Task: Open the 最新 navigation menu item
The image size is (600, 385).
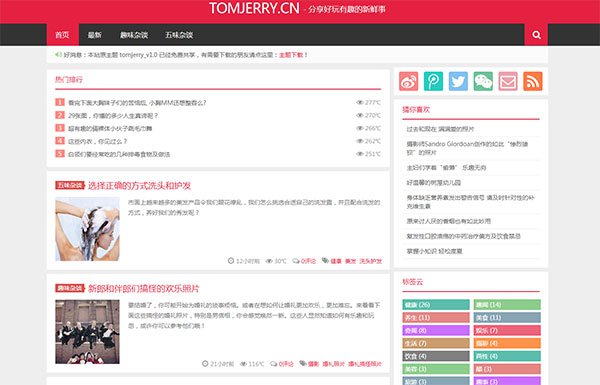Action: pyautogui.click(x=95, y=35)
